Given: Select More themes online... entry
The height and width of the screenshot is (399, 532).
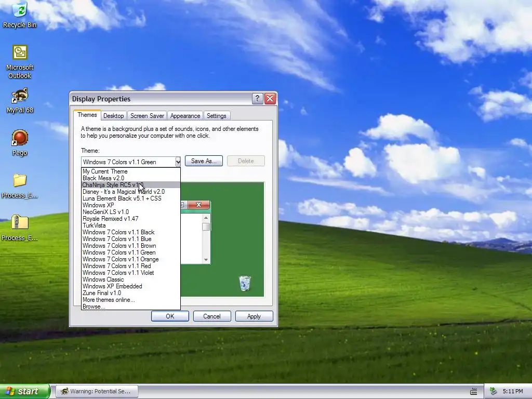Looking at the screenshot, I should click(x=131, y=300).
